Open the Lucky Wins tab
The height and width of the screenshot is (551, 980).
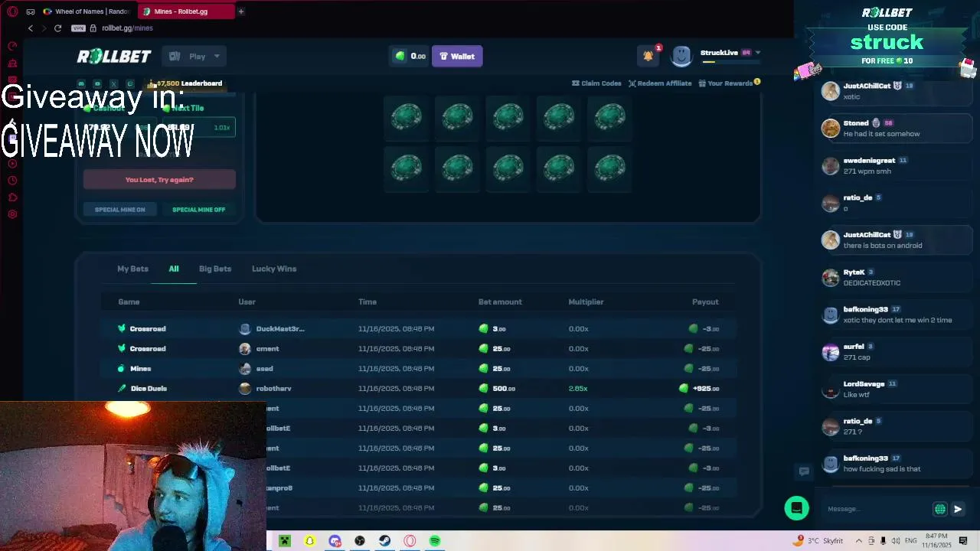(x=274, y=269)
